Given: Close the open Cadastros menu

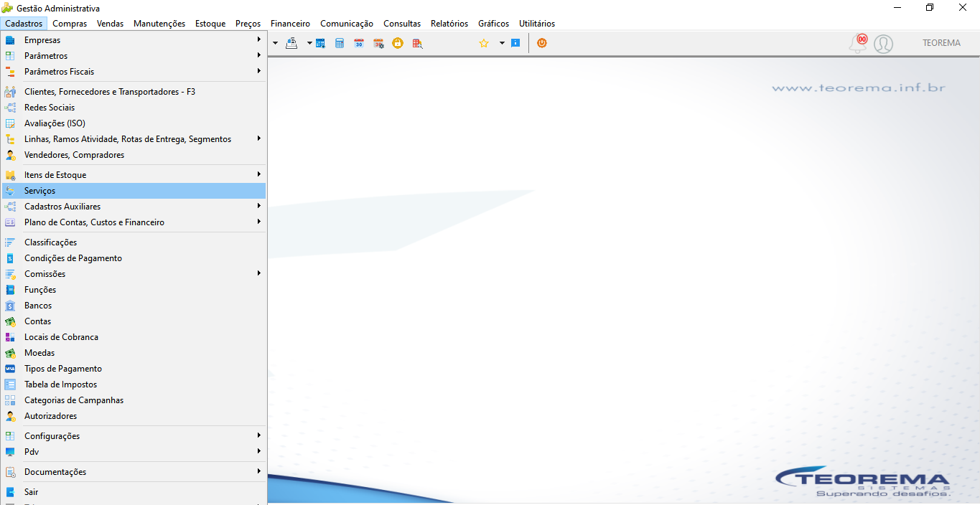Looking at the screenshot, I should pyautogui.click(x=24, y=24).
